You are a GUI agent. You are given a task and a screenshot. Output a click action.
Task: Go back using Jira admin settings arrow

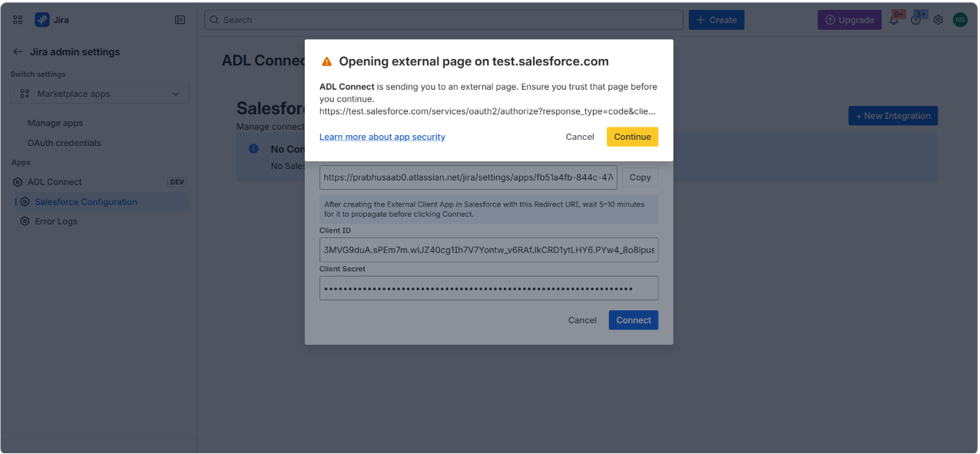tap(18, 52)
